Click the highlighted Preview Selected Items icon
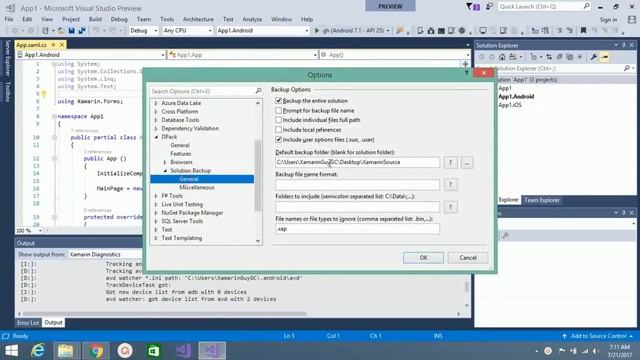This screenshot has height=360, width=640. (604, 57)
